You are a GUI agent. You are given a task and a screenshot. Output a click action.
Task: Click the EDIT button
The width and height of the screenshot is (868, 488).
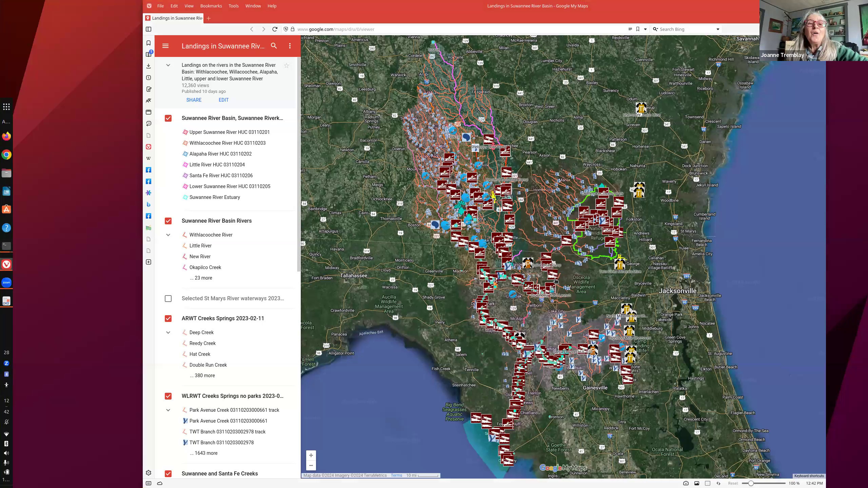(223, 100)
